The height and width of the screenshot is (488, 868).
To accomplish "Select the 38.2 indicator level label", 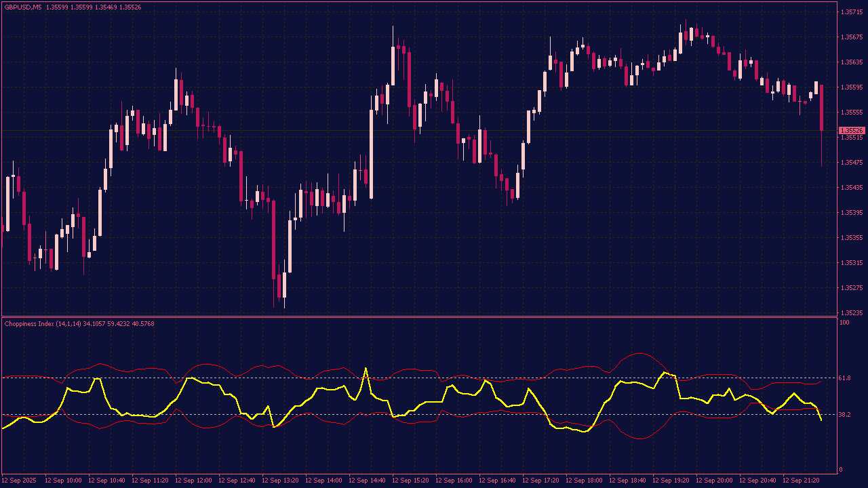I will [x=845, y=414].
